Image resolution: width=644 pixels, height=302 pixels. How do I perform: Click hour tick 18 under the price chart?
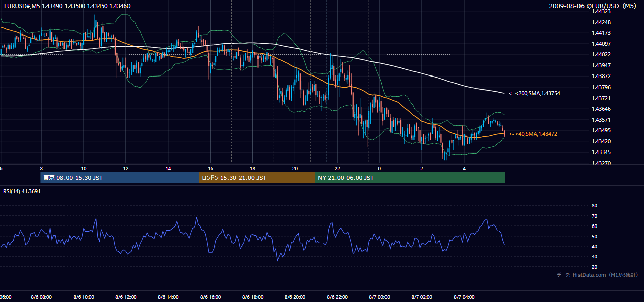(253, 168)
